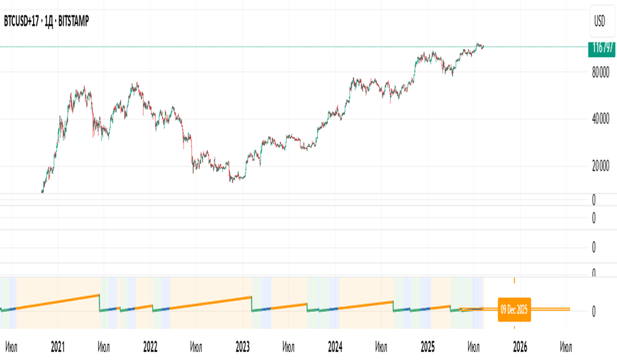This screenshot has height=364, width=617.
Task: Click the Июл label after 2026
Action: 566,347
